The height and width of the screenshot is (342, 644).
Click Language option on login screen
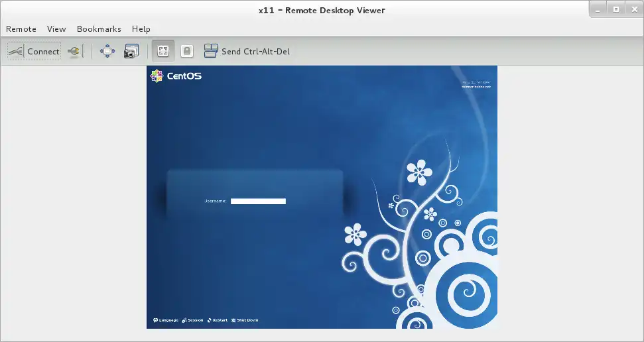tap(166, 320)
